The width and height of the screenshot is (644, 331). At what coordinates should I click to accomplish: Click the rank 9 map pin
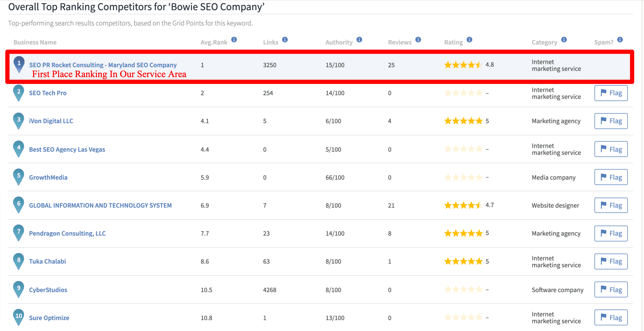18,289
